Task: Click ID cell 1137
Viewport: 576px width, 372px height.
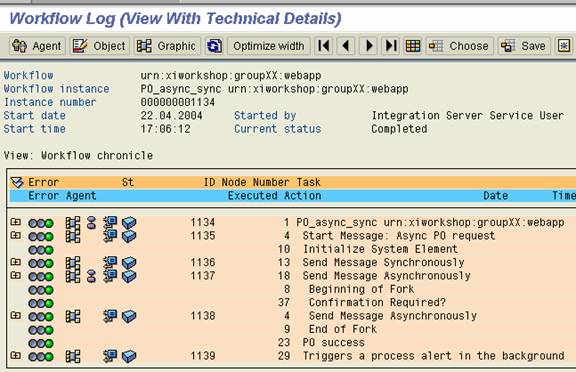Action: (x=203, y=275)
